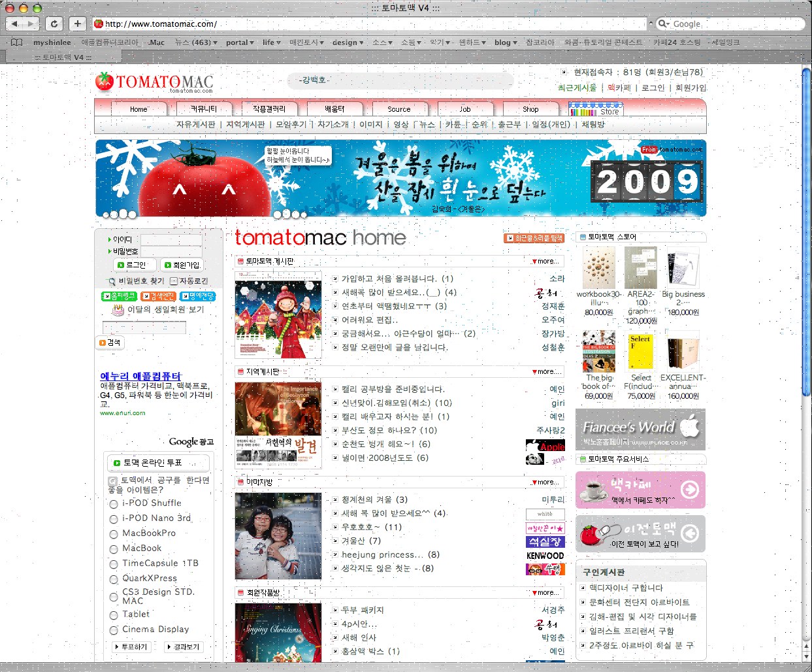Click the colorful Store icon tab
The image size is (812, 672).
click(x=595, y=109)
